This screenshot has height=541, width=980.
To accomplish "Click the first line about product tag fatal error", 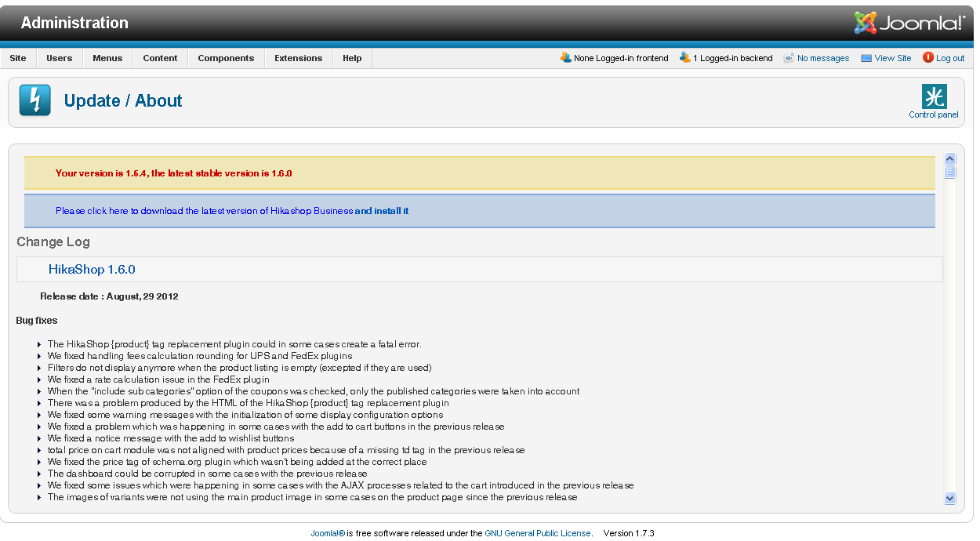I will [234, 344].
